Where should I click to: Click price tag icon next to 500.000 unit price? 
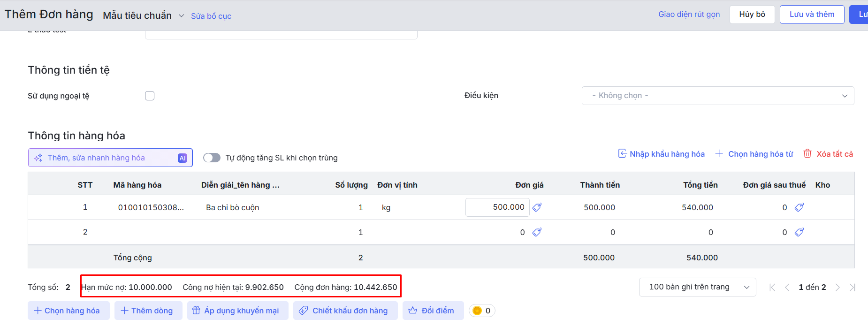(537, 207)
